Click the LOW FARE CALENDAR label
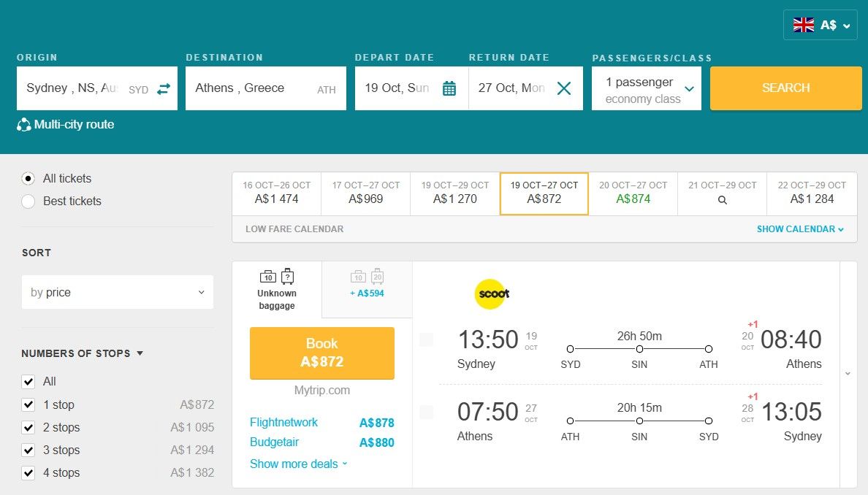Image resolution: width=868 pixels, height=495 pixels. pyautogui.click(x=294, y=229)
